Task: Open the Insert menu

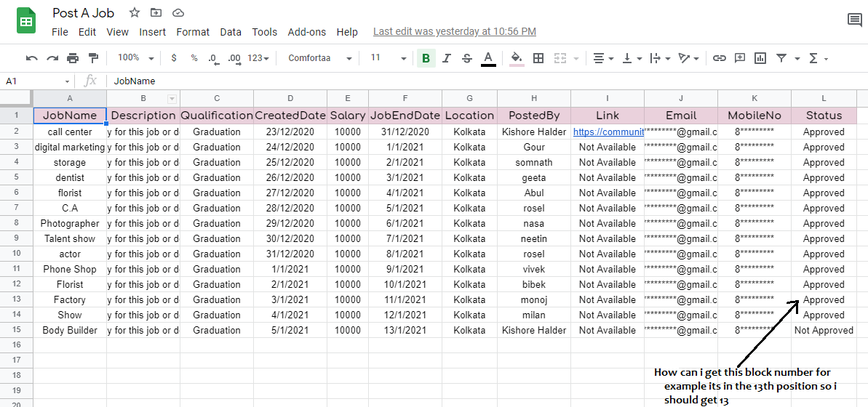Action: pyautogui.click(x=153, y=32)
